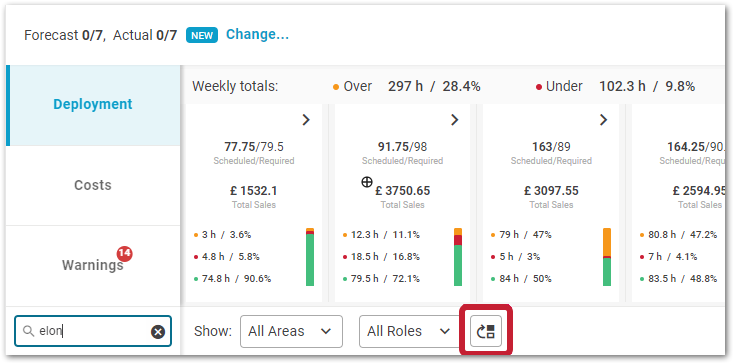This screenshot has width=734, height=364.
Task: Click the stacked bar in £ 3750.65 card
Action: point(458,257)
